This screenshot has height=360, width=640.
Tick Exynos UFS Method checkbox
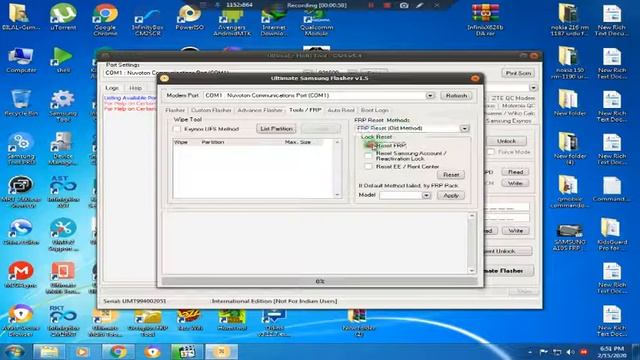(177, 129)
